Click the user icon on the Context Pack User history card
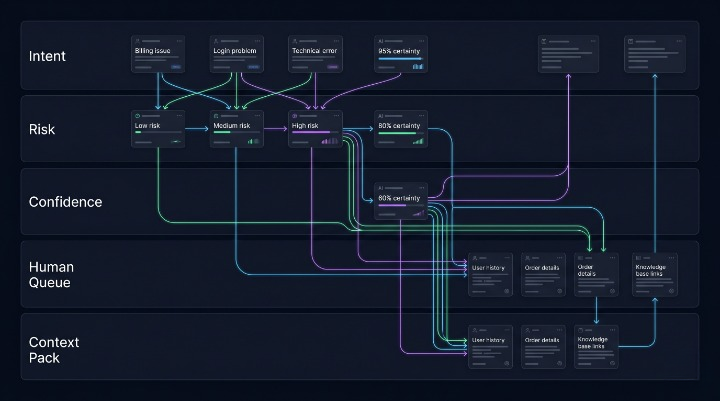This screenshot has width=720, height=401. (475, 330)
